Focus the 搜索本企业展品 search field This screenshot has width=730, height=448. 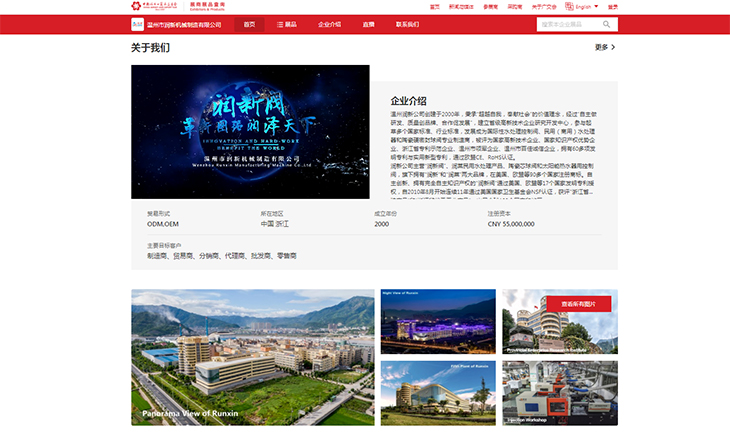click(x=568, y=24)
